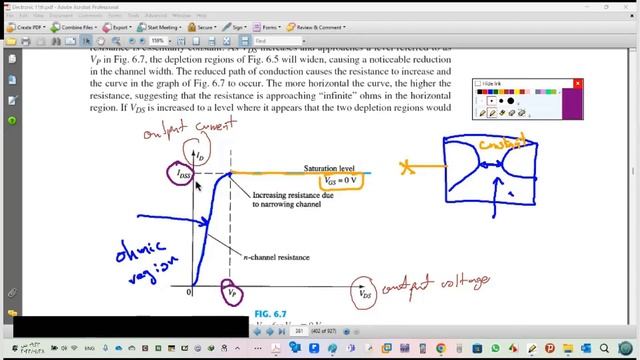Pick the yellow ink color swatch
640x360 pixels.
517,92
